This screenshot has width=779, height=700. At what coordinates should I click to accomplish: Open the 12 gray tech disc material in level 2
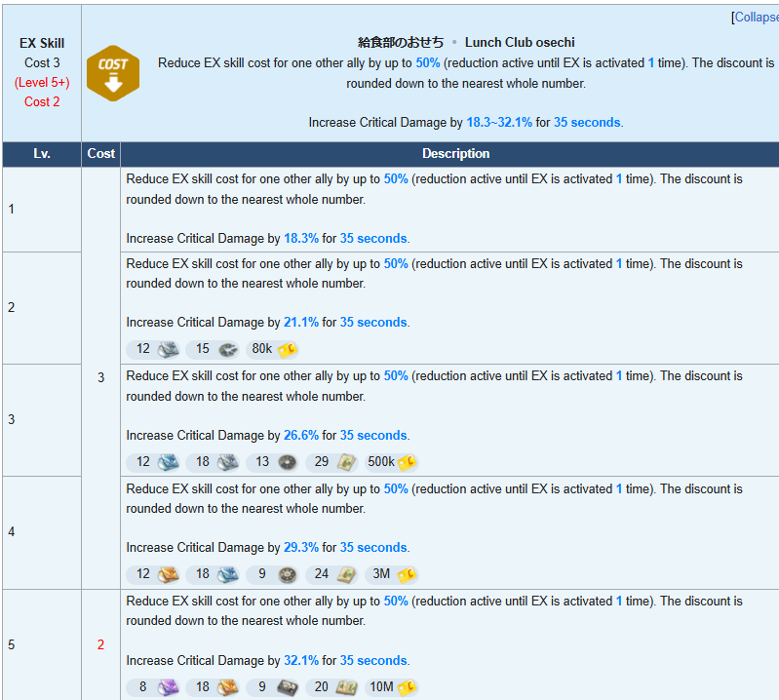(x=152, y=349)
